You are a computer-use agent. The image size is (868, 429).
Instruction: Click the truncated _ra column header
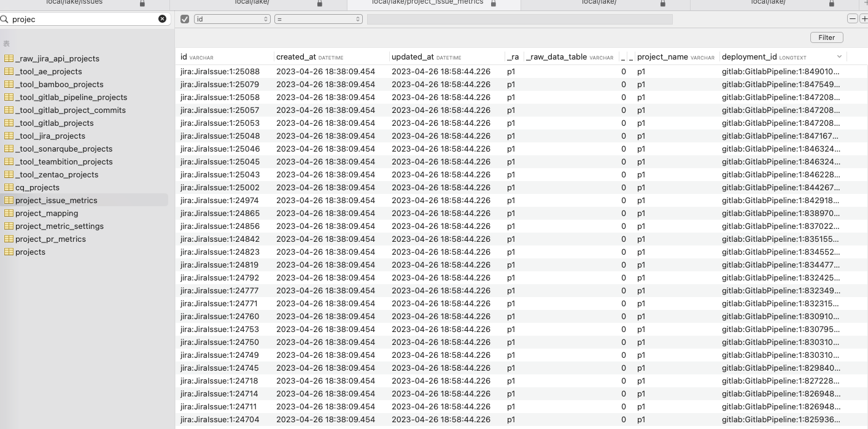[x=513, y=56]
